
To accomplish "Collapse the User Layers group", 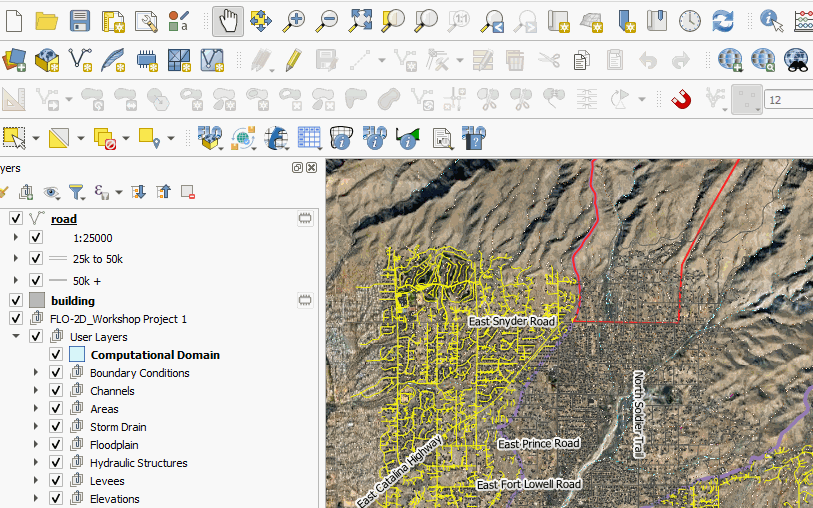I will (x=16, y=337).
